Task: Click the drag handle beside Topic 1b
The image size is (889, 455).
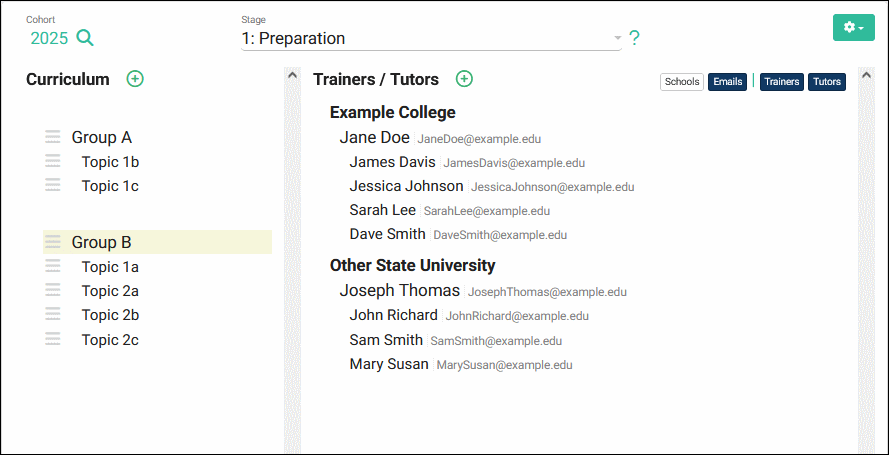Action: coord(53,161)
